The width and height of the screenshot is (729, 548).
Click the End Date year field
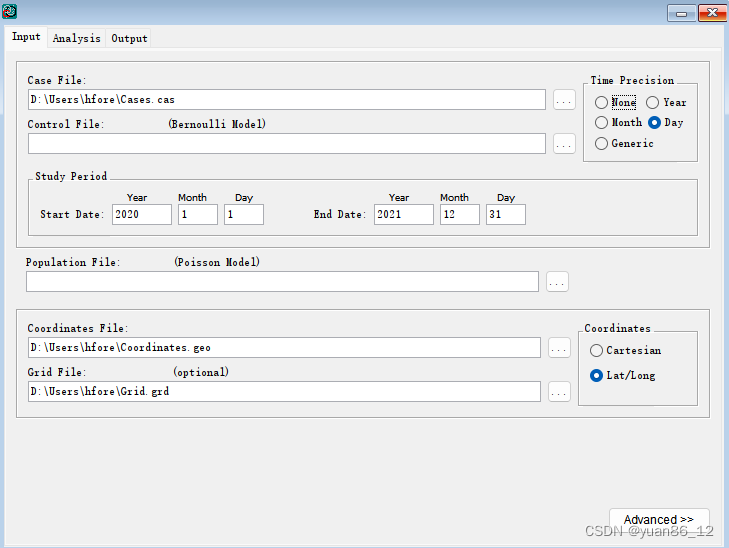click(404, 215)
